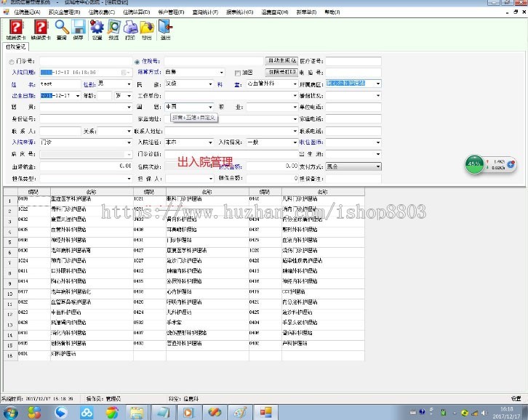Toggle the 加密 checkbox

click(x=238, y=73)
